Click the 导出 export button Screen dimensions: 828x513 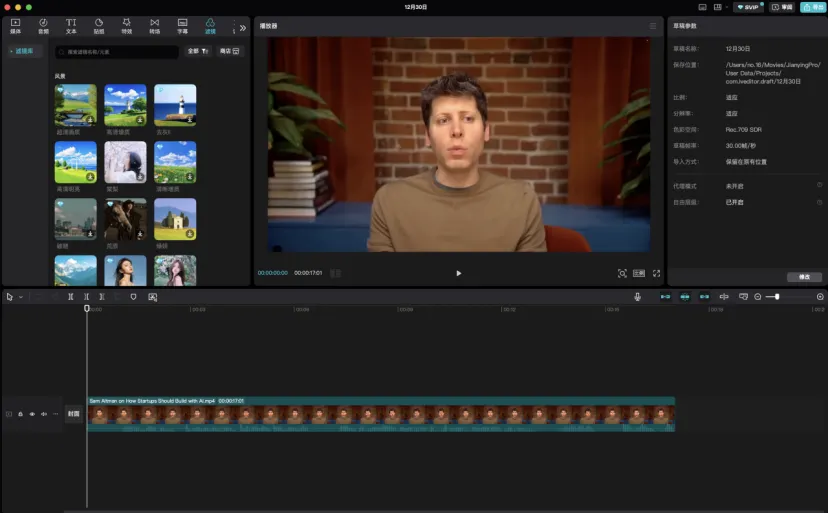[x=813, y=7]
